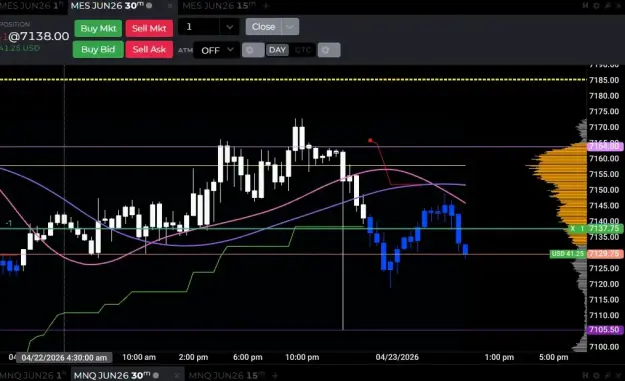Click the crosshair time label 04/22/2026 4:30:00 am
The image size is (625, 381).
[x=64, y=357]
